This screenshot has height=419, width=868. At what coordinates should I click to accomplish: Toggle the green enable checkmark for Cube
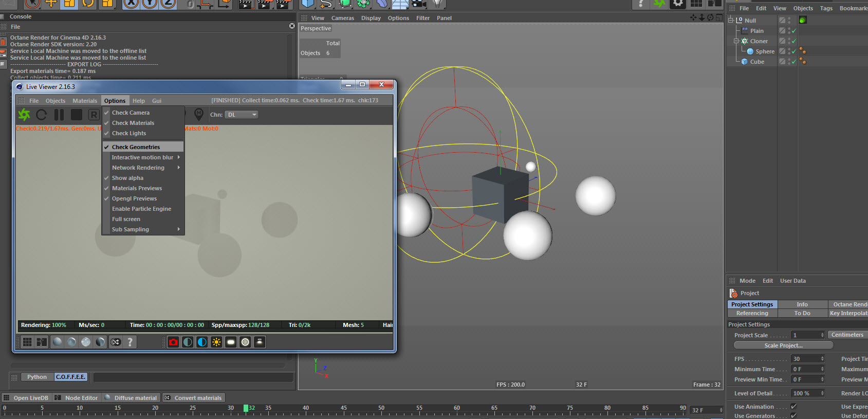tap(794, 62)
